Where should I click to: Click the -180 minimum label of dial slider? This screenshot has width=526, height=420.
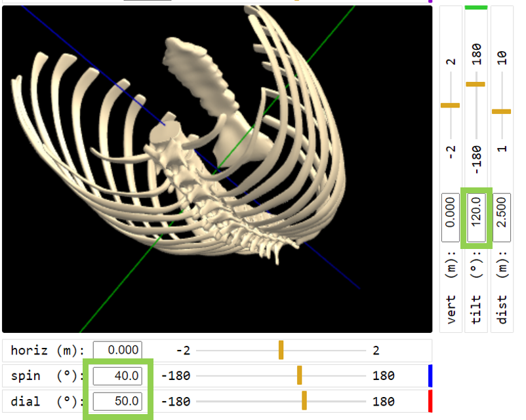(x=176, y=401)
